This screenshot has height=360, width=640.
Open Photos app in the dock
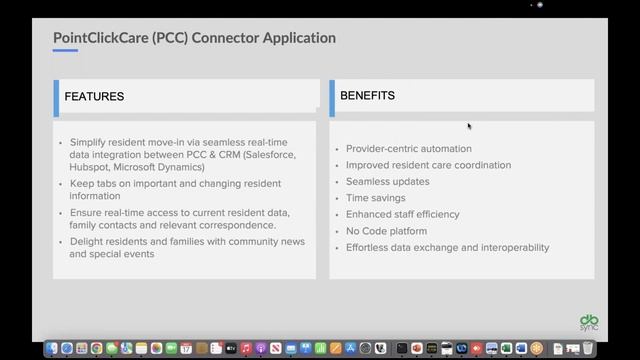pos(156,348)
